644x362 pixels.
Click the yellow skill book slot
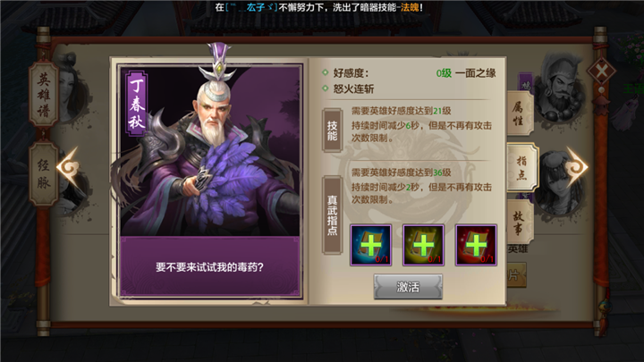(x=423, y=245)
